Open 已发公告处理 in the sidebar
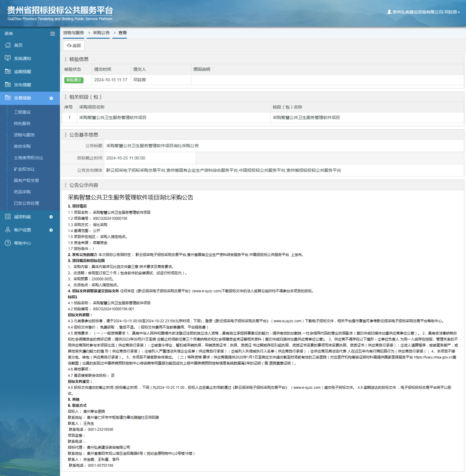 tap(26, 203)
